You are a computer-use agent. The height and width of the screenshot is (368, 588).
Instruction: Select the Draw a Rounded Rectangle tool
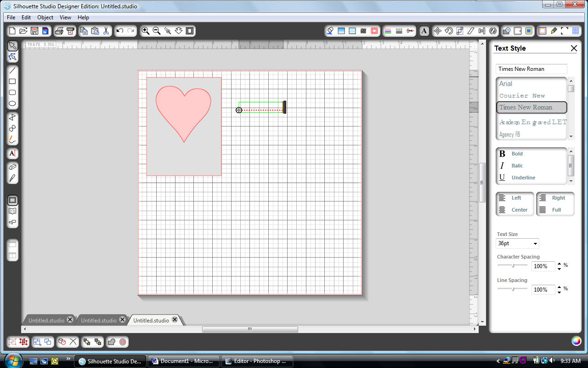coord(12,92)
